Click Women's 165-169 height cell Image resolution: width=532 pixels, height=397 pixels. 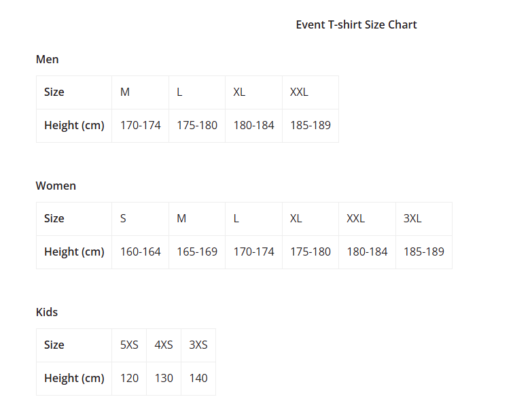coord(197,252)
